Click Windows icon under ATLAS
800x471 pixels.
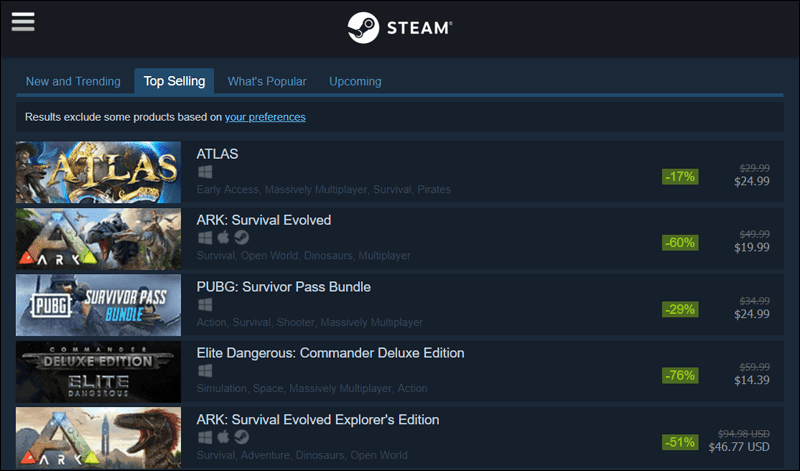click(x=205, y=171)
